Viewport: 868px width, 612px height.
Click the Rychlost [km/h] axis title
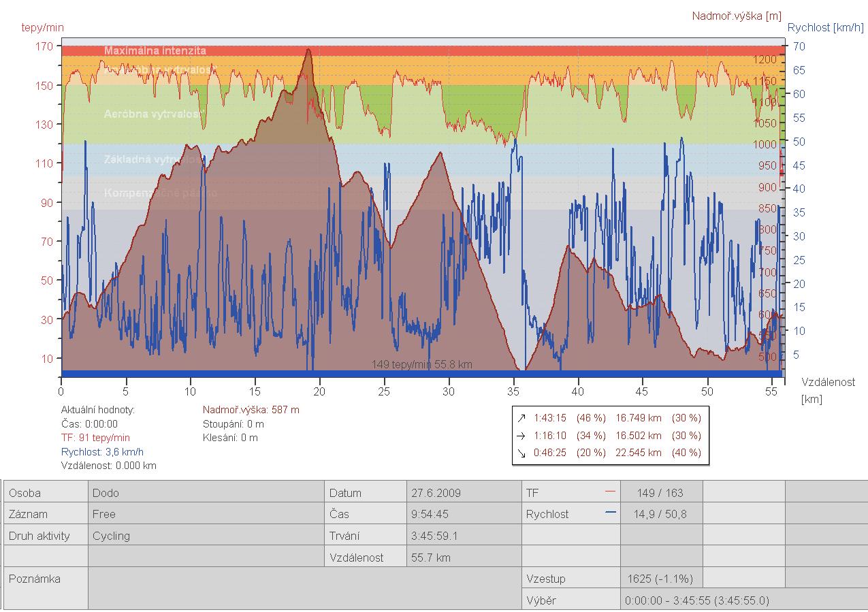click(825, 28)
